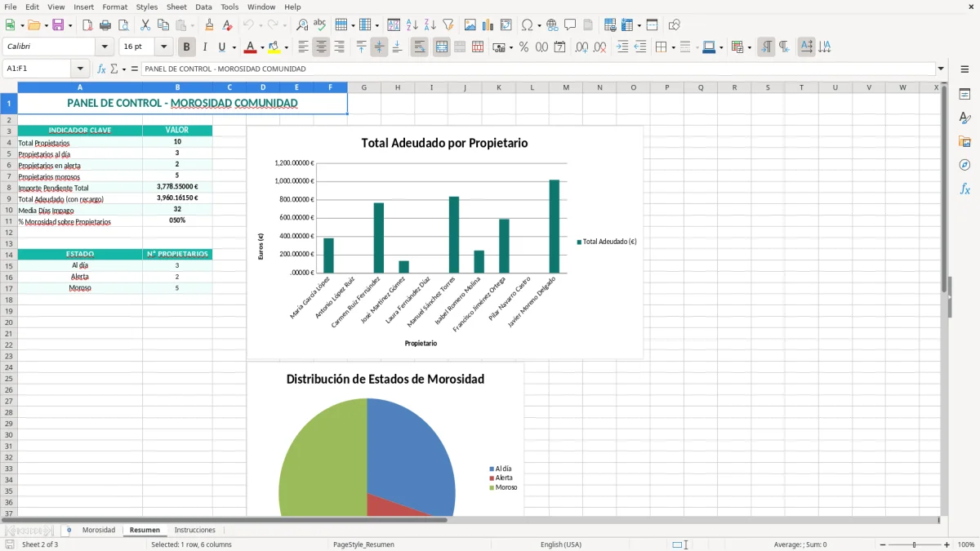This screenshot has width=980, height=551.
Task: Insert comment icon
Action: tap(570, 25)
